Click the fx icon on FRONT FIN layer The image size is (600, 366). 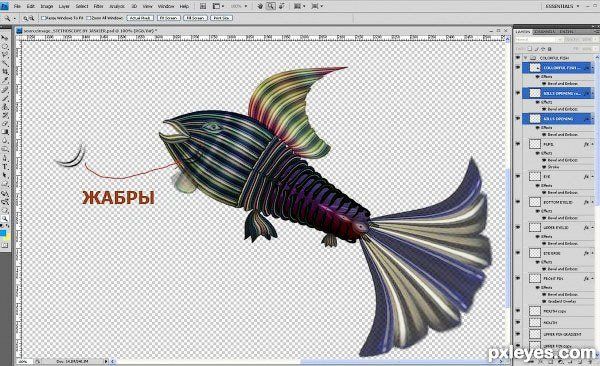pos(587,278)
